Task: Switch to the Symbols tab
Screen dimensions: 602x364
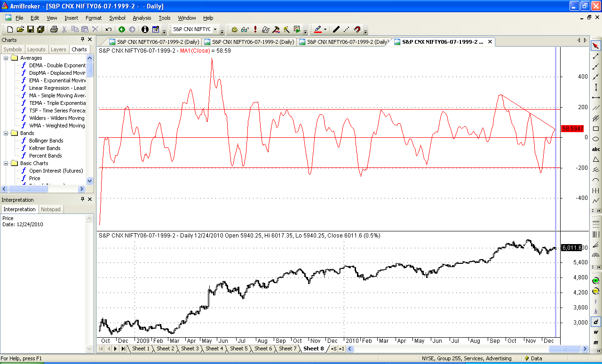Action: [x=13, y=49]
